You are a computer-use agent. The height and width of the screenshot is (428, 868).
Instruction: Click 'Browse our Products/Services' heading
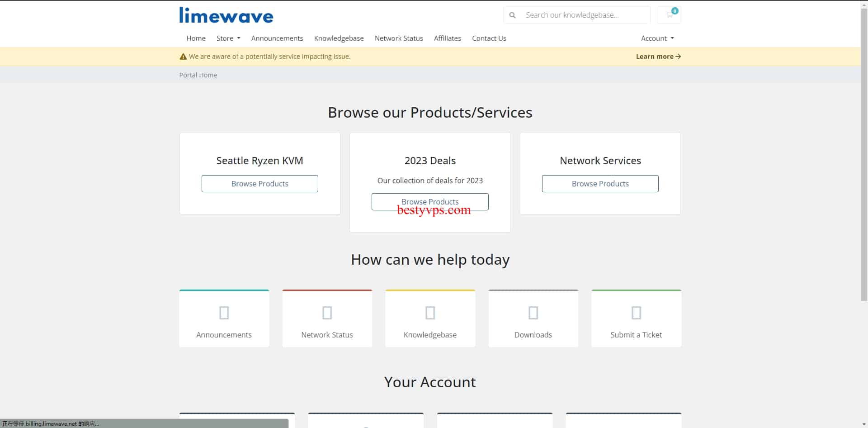pos(430,112)
